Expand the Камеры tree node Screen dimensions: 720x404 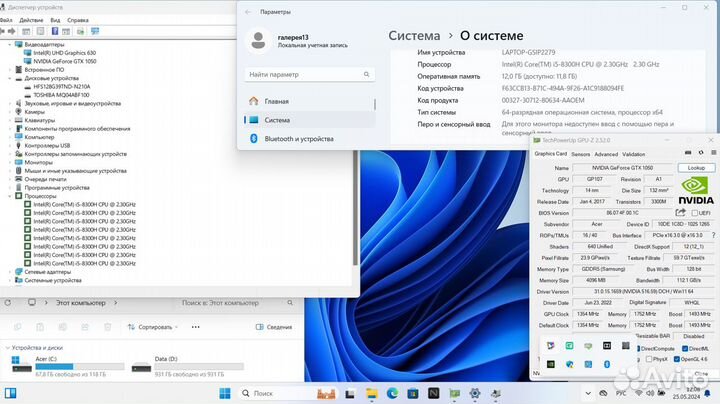(10, 112)
